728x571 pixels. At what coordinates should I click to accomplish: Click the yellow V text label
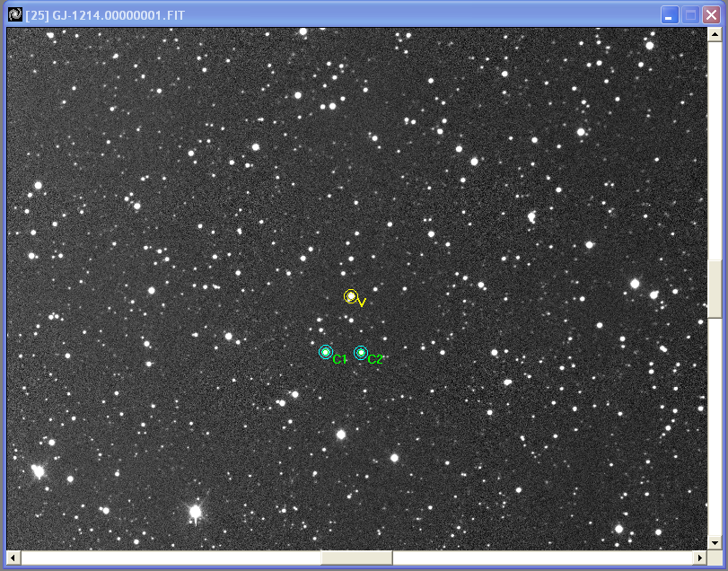pos(362,303)
